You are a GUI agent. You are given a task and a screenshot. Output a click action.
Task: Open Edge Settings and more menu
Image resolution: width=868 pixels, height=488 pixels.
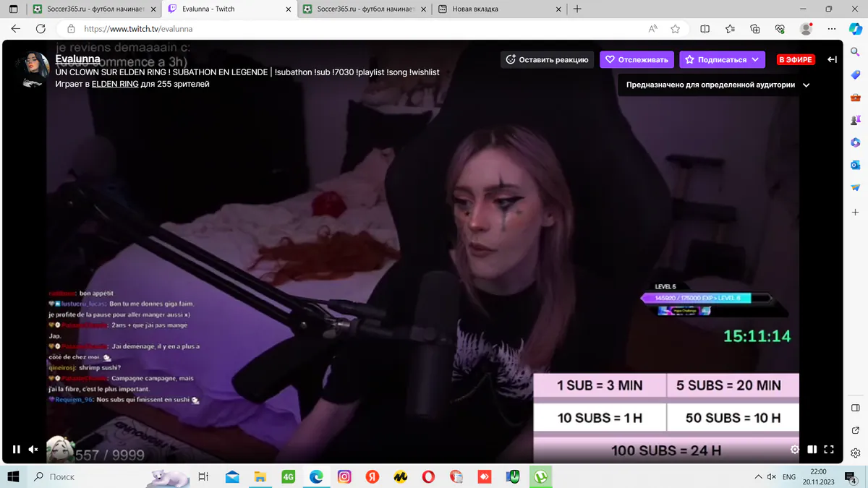point(832,29)
